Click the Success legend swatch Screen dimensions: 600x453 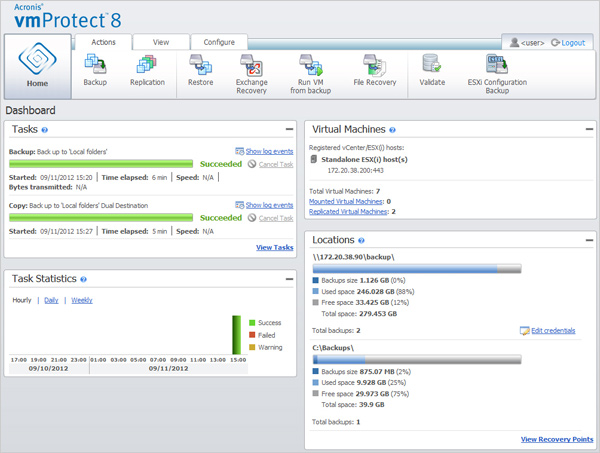[x=252, y=323]
